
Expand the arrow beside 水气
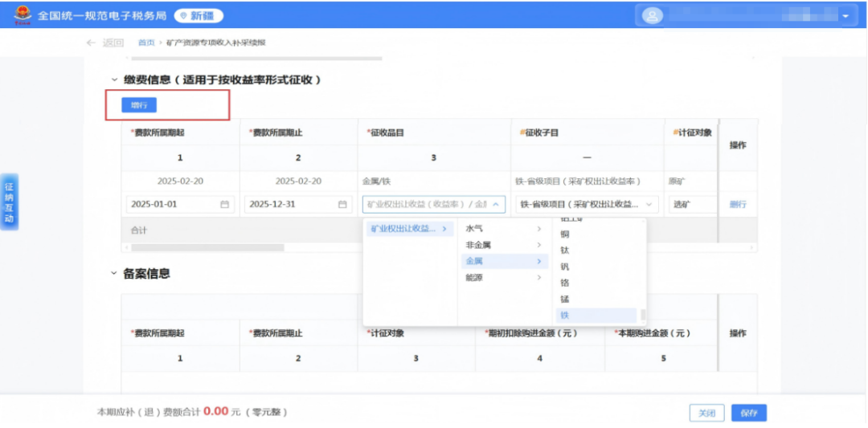(x=538, y=228)
